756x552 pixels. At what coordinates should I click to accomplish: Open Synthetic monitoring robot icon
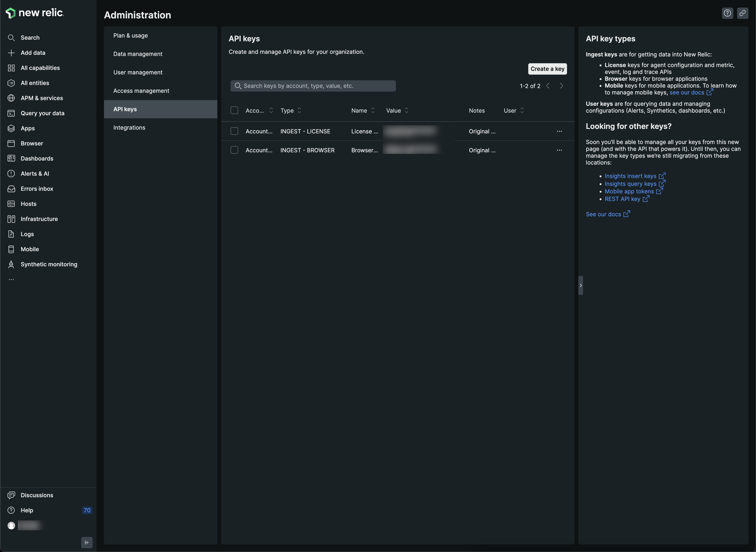pos(11,264)
